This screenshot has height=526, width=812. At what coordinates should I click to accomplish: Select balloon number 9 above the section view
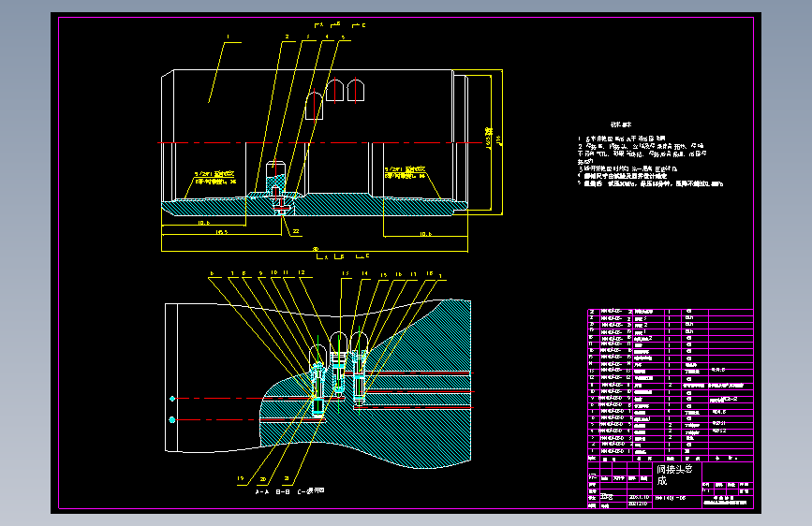tap(260, 273)
